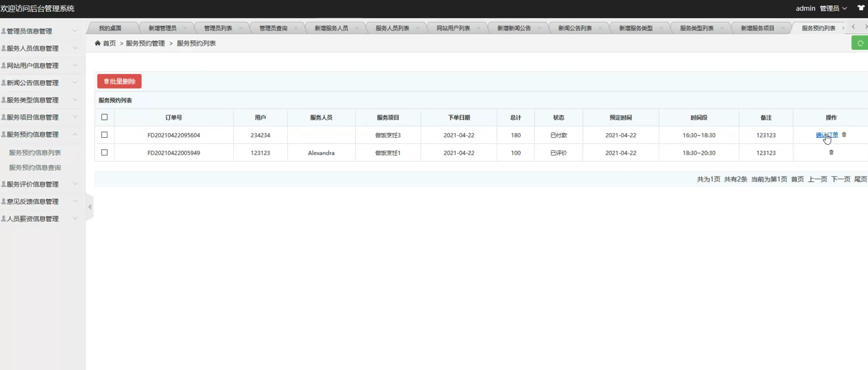Screen dimensions: 868x370
Task: Close the 新增服务项目 tab
Action: [783, 28]
